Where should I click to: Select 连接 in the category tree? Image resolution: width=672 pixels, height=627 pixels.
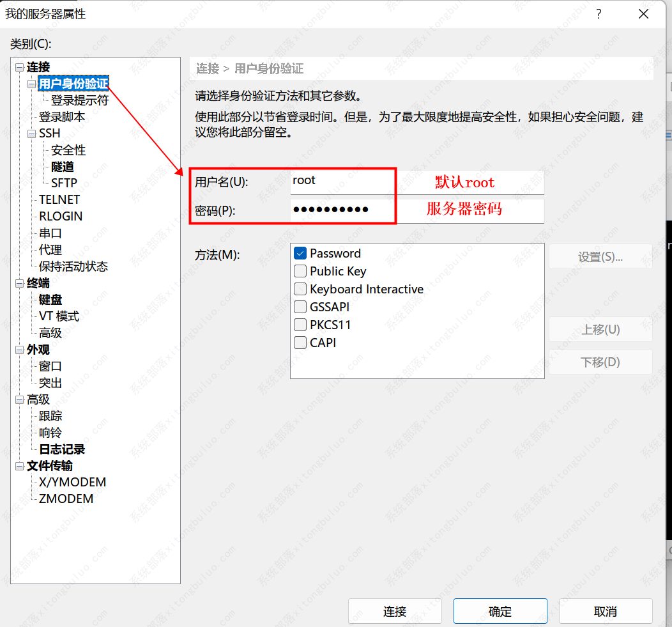click(38, 67)
